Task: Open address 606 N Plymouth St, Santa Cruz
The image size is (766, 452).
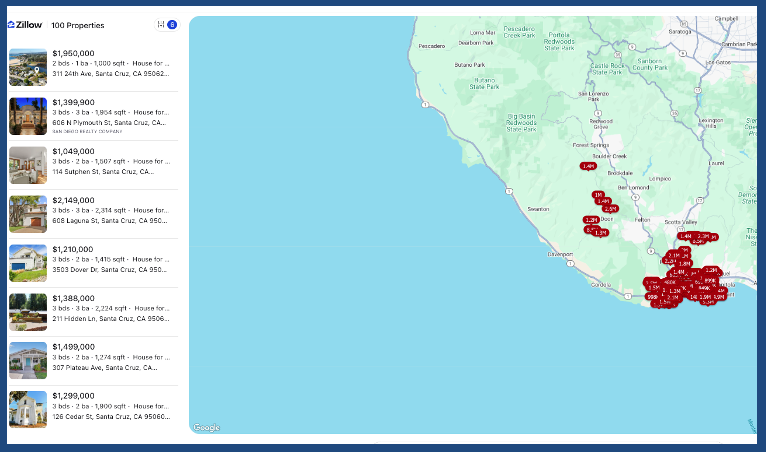Action: 109,123
